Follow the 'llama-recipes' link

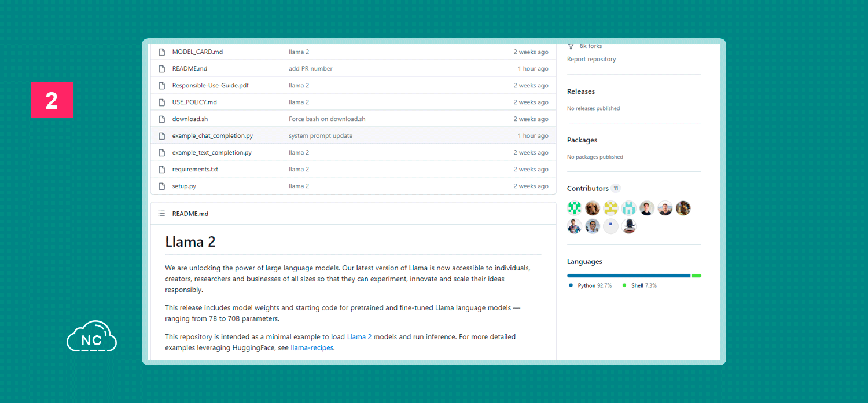tap(312, 347)
